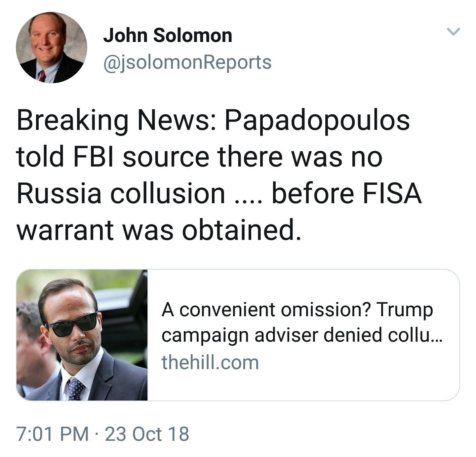Click 'warrant was obtained.' ending line
This screenshot has height=457, width=476.
(159, 230)
